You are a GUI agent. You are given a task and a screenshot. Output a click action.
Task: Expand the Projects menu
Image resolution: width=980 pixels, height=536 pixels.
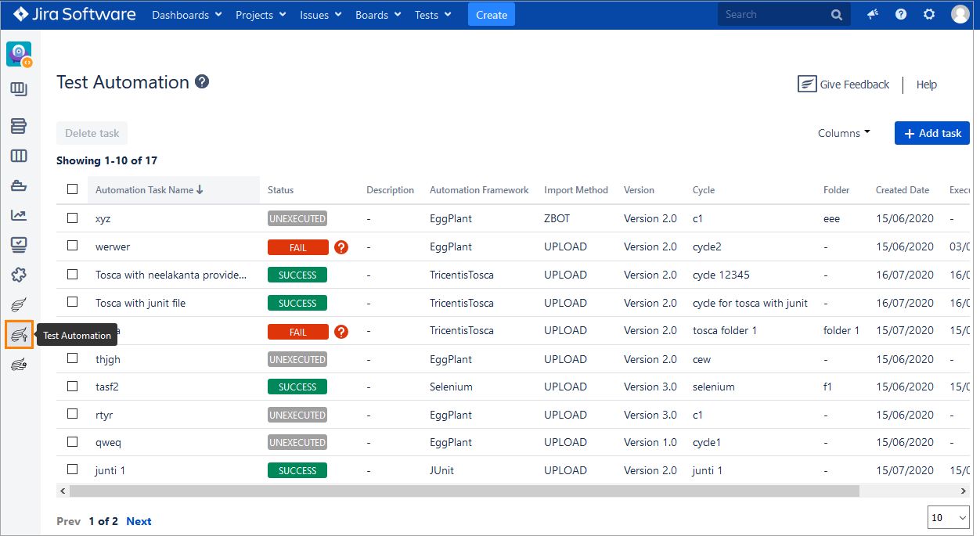pyautogui.click(x=260, y=14)
